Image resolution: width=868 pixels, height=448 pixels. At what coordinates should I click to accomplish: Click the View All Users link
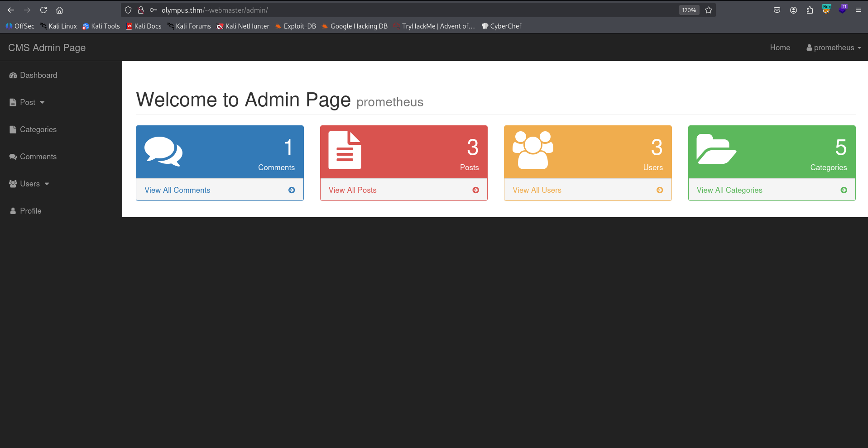(537, 190)
